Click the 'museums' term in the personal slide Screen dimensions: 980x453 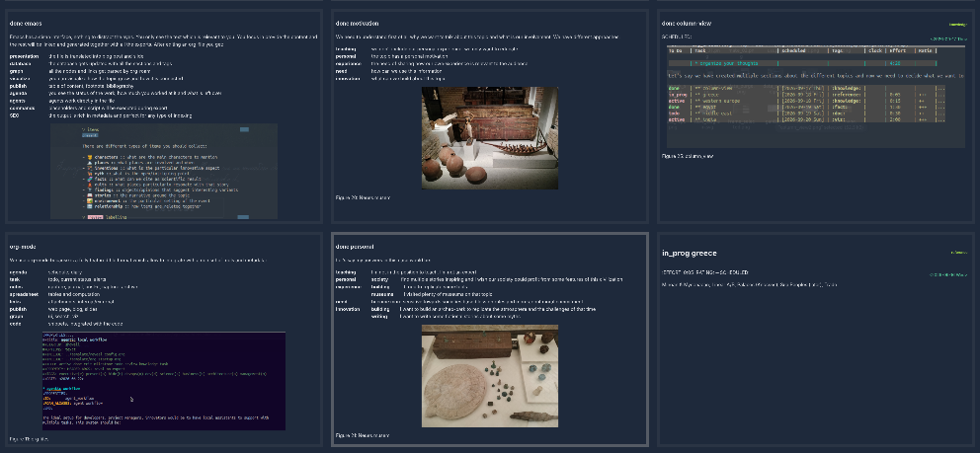380,294
